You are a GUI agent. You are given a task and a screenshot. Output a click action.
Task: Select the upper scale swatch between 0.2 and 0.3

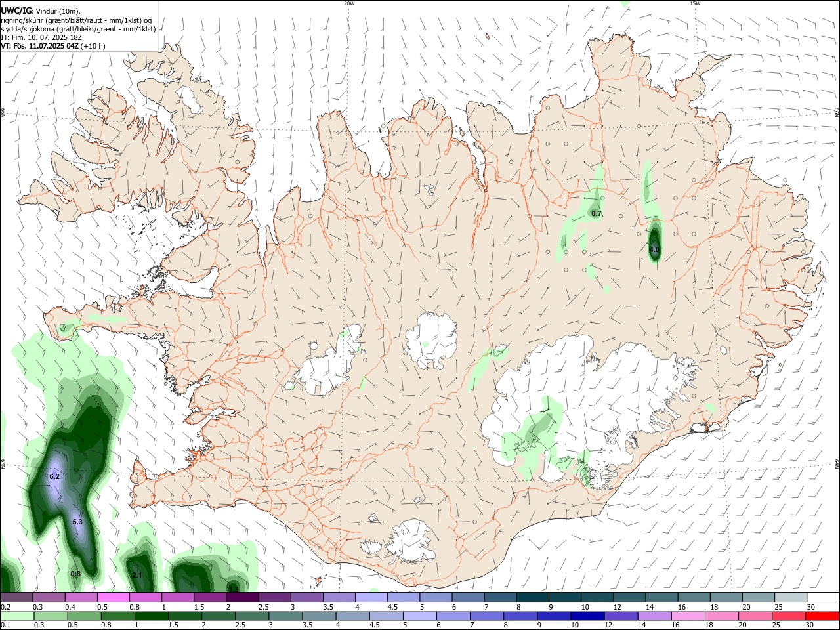16,598
